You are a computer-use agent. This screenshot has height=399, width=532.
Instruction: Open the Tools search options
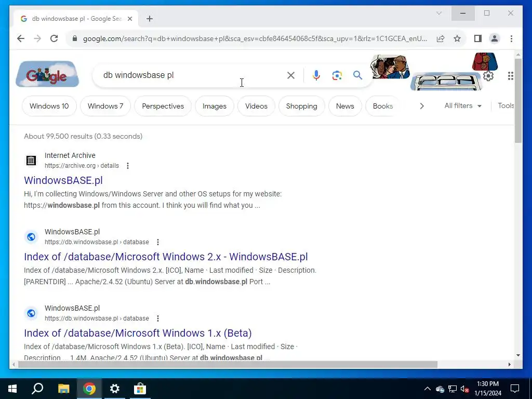pos(506,105)
